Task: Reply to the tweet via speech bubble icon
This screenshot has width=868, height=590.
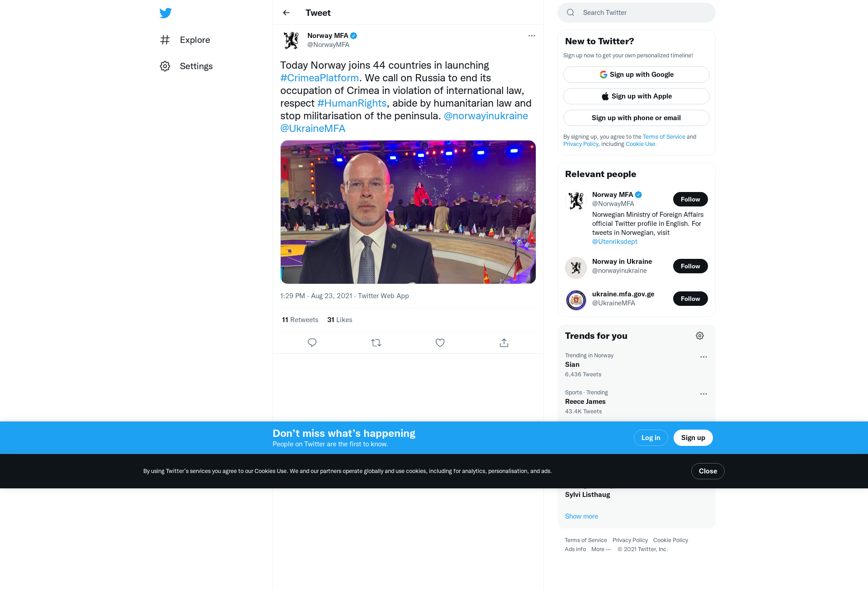Action: (x=312, y=342)
